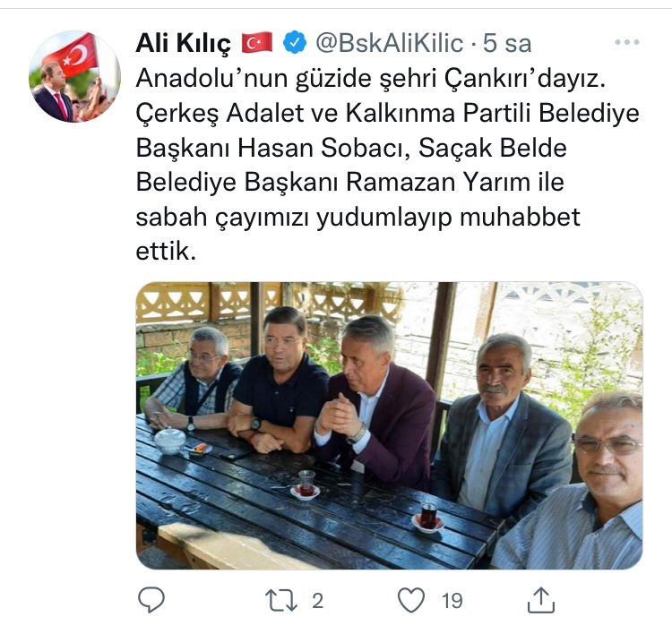Click the word 'Çankırı'dayız' in the tweet
Image resolution: width=672 pixels, height=634 pixels.
(524, 79)
